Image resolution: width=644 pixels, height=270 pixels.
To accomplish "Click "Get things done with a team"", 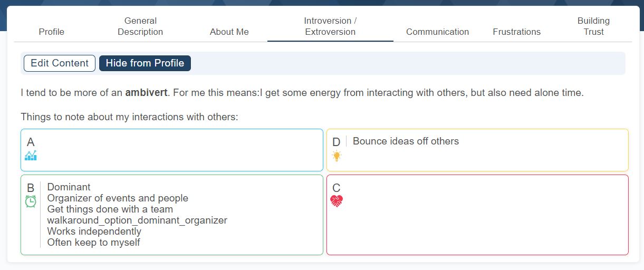I will tap(110, 209).
